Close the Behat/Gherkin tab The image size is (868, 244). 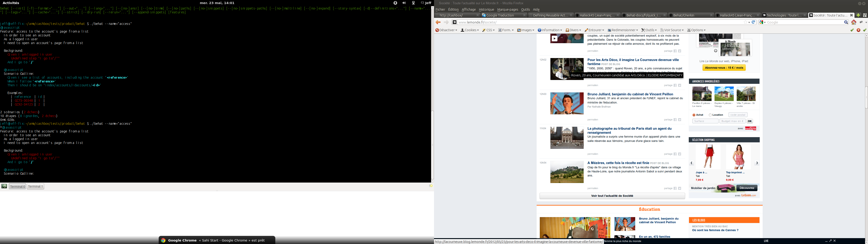click(x=711, y=15)
